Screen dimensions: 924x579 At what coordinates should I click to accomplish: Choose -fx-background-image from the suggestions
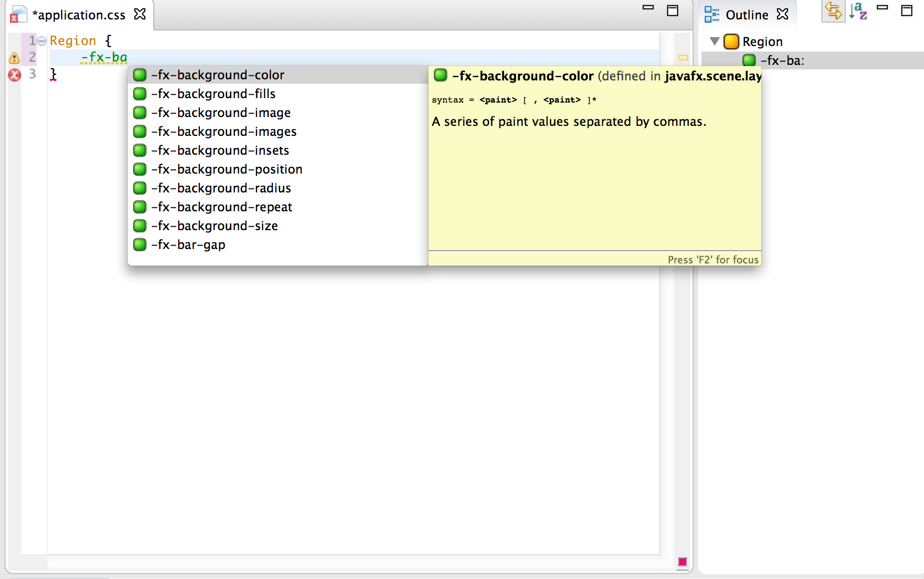pos(221,113)
